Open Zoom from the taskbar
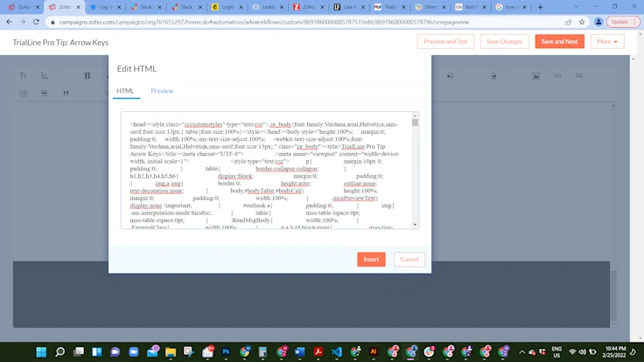 point(134,352)
